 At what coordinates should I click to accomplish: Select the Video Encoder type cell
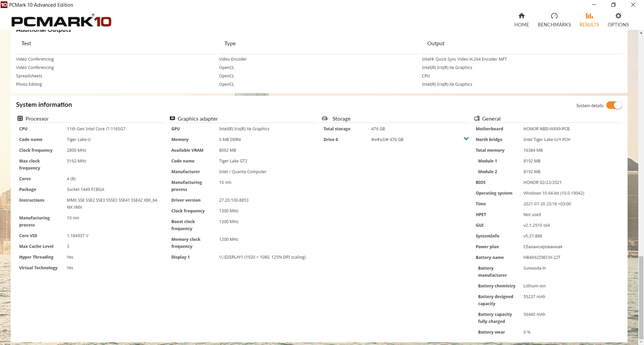233,59
